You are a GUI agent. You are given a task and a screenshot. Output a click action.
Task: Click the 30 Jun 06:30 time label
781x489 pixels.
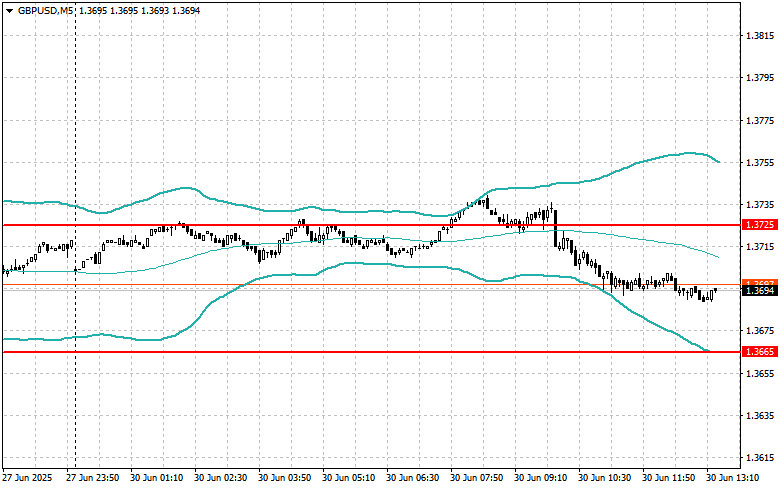(x=412, y=478)
